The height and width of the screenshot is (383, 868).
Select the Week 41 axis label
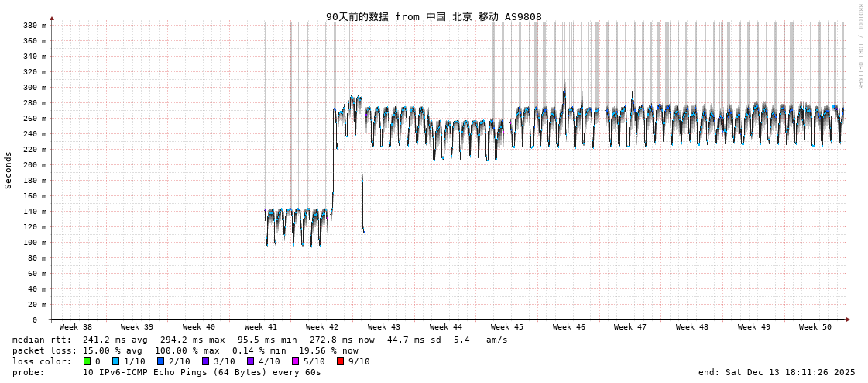(x=261, y=327)
